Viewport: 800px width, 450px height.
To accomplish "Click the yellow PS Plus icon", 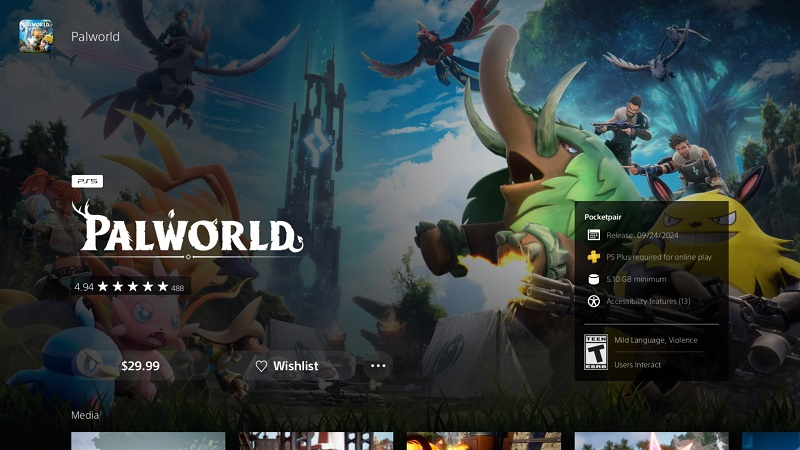I will 593,256.
